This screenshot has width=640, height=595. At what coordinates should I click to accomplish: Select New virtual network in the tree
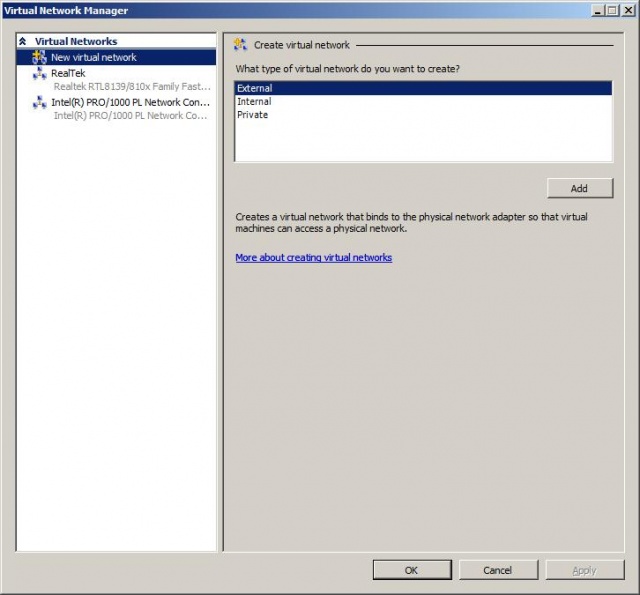93,57
